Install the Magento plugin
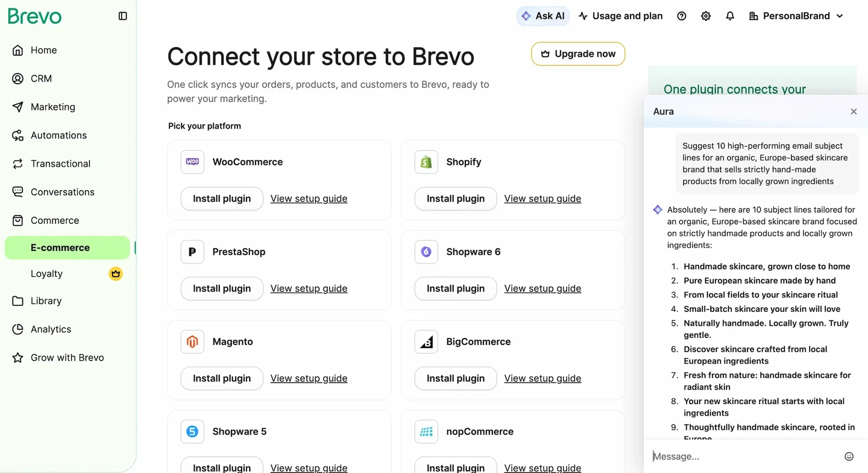The image size is (868, 473). 222,378
